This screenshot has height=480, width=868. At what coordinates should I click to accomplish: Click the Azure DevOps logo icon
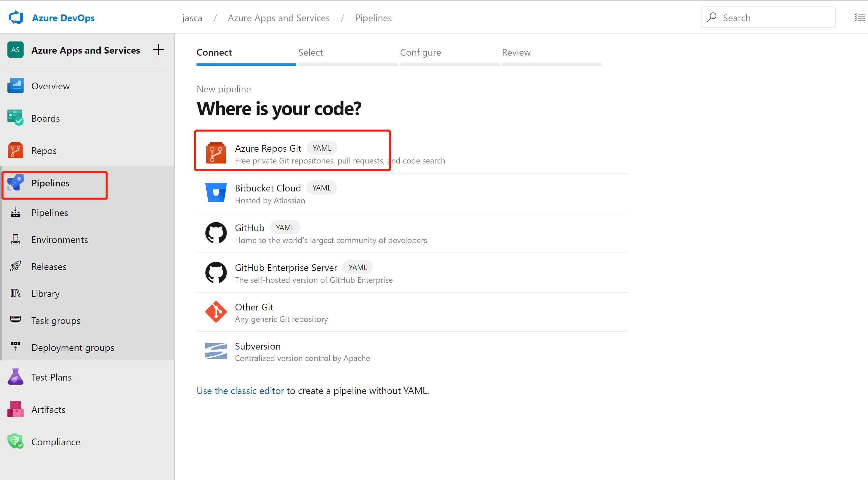(16, 18)
